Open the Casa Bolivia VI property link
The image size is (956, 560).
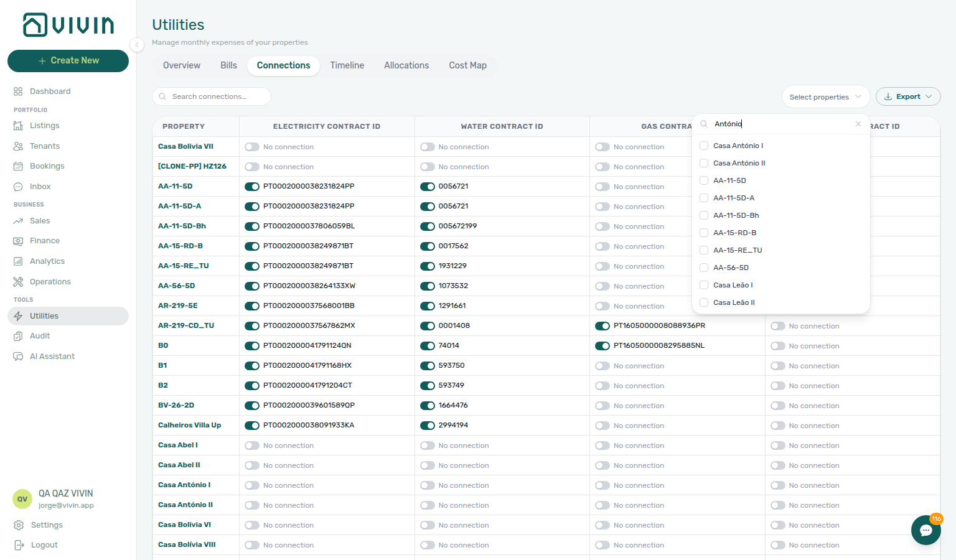(184, 525)
